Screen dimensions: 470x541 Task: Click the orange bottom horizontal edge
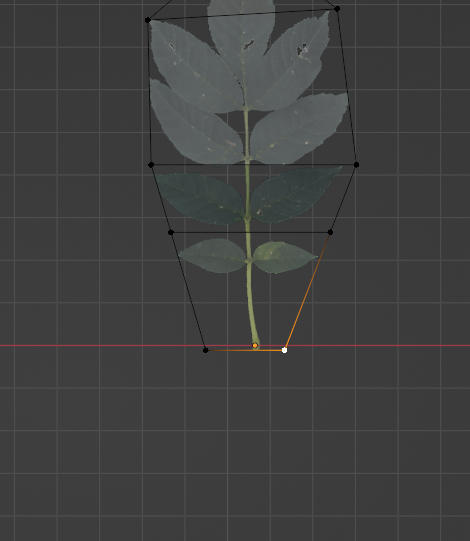pos(245,350)
